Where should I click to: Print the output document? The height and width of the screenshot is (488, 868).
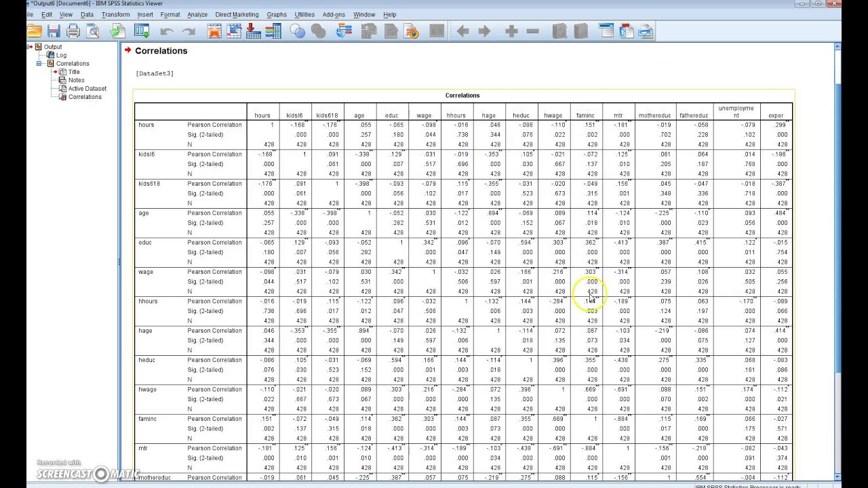tap(73, 30)
